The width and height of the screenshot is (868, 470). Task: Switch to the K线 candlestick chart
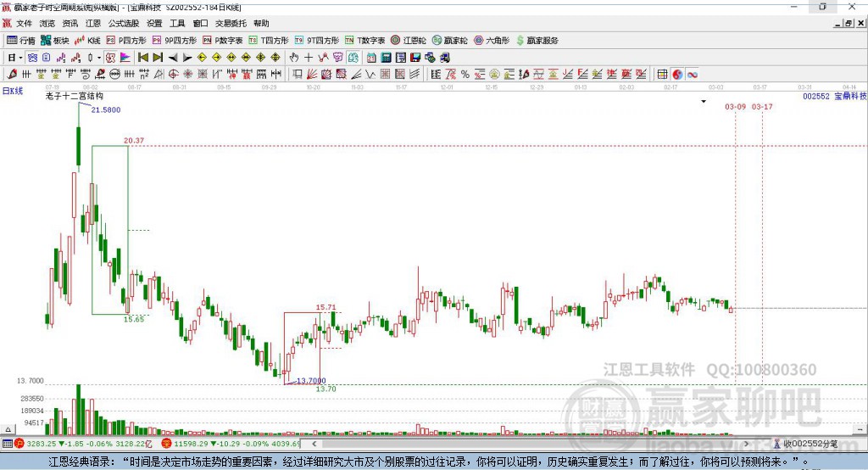[87, 41]
